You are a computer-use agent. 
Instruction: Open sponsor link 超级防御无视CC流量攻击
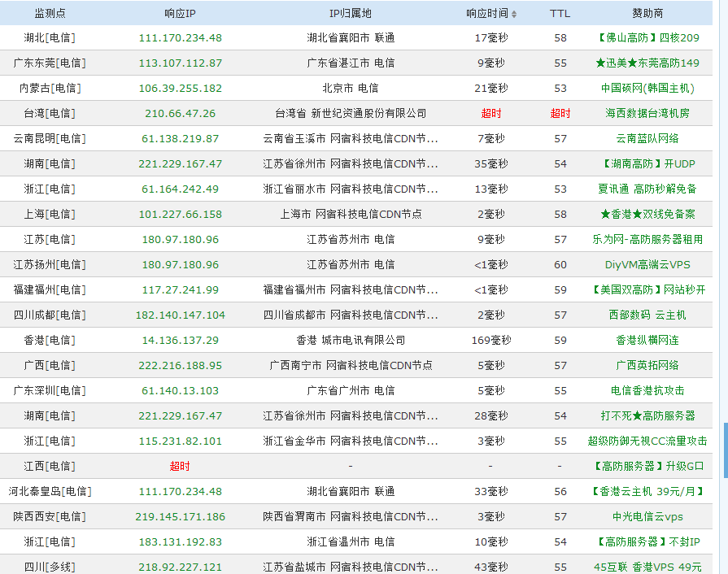tap(647, 441)
